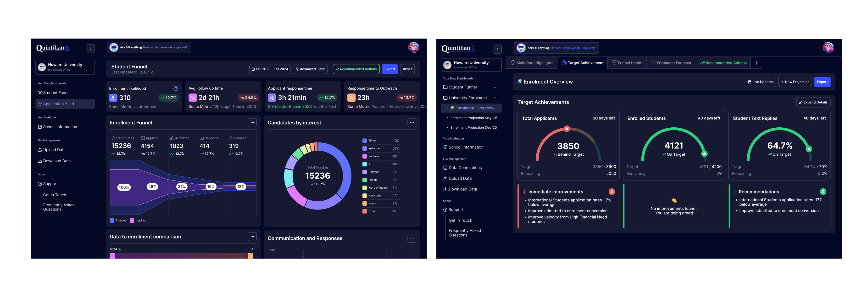Viewport: 868px width, 300px height.
Task: Toggle Tiktok legend color in donut chart
Action: [364, 141]
